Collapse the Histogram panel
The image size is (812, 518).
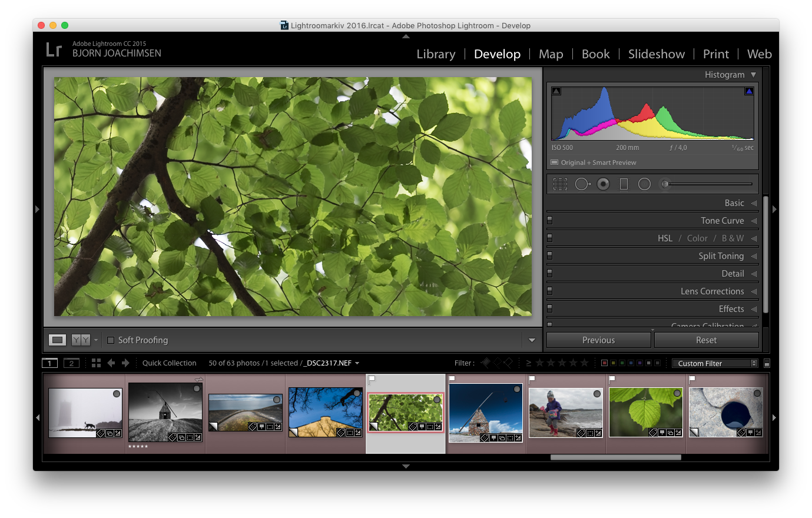point(753,75)
